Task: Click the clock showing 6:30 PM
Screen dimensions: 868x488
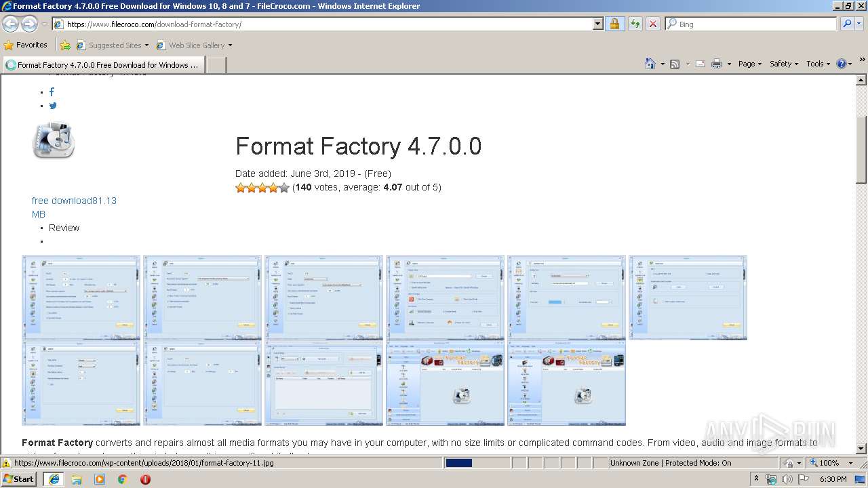Action: 833,479
